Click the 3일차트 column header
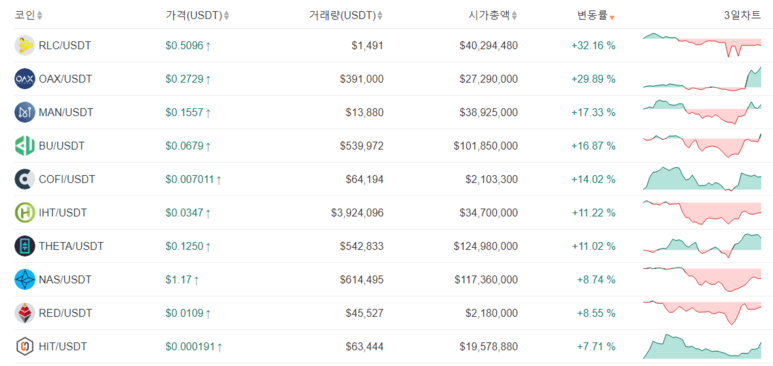Image resolution: width=773 pixels, height=366 pixels. (x=742, y=16)
